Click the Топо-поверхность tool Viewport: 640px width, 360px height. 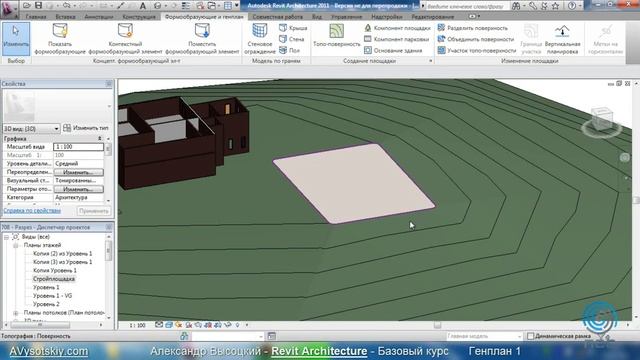(337, 37)
